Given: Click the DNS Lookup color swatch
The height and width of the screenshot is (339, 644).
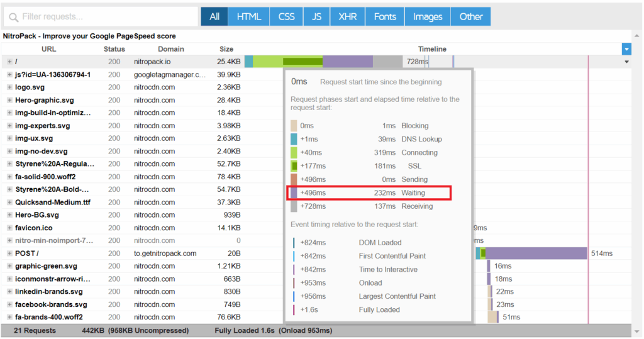Looking at the screenshot, I should (x=294, y=139).
